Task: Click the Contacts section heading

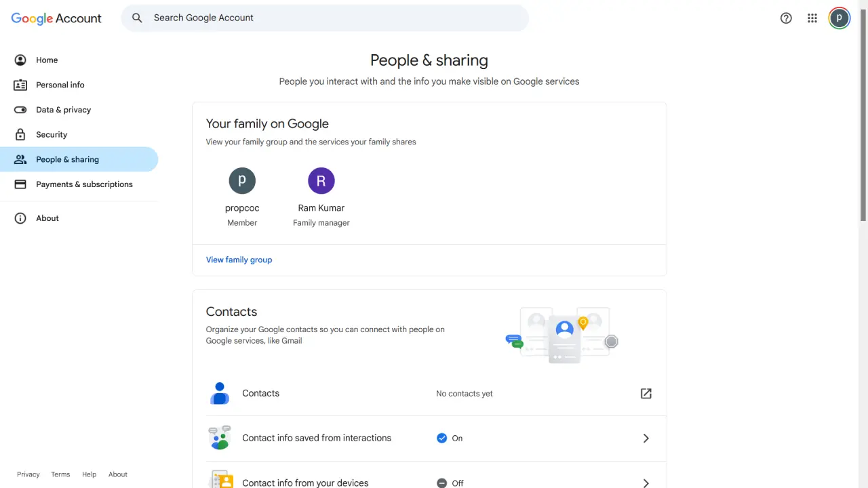Action: [x=231, y=312]
